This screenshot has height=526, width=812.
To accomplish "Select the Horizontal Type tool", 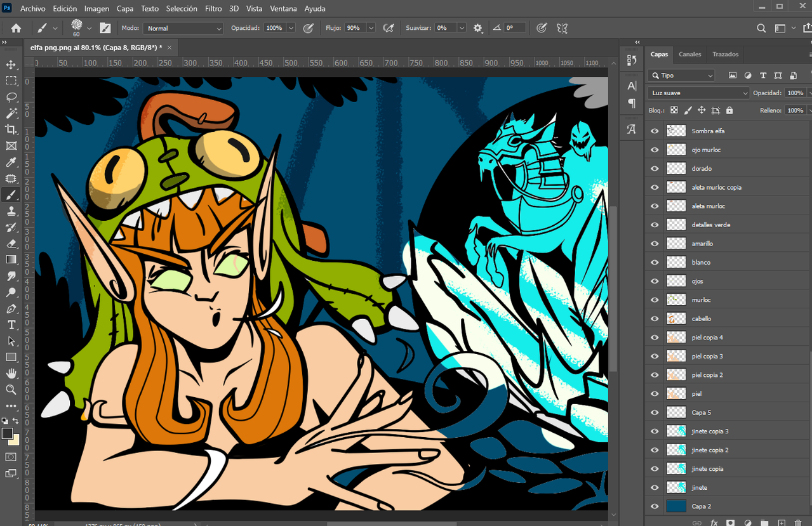I will 11,325.
